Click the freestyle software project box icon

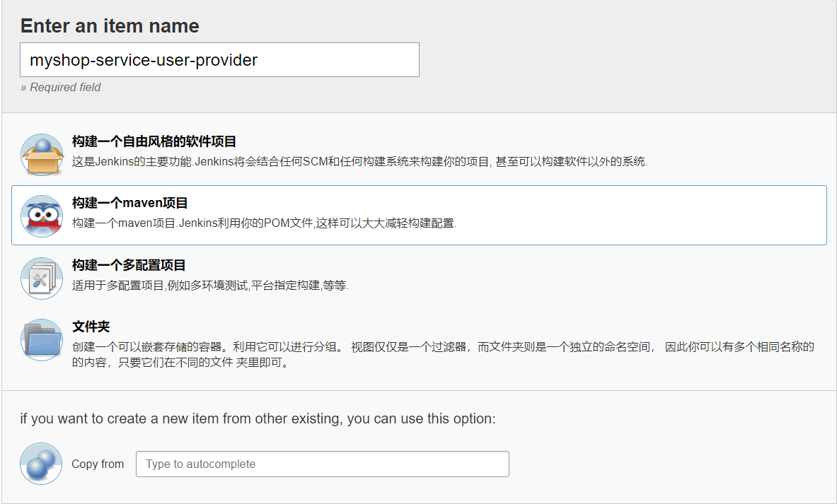click(x=42, y=155)
